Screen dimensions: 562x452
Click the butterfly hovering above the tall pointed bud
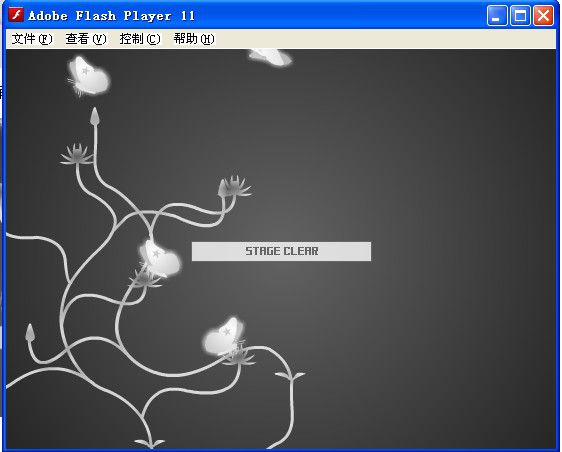[88, 76]
